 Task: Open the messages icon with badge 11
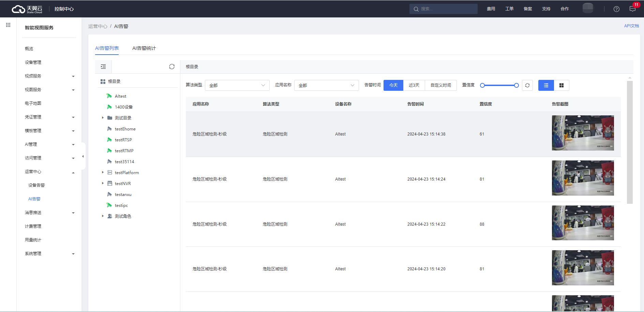pyautogui.click(x=633, y=9)
